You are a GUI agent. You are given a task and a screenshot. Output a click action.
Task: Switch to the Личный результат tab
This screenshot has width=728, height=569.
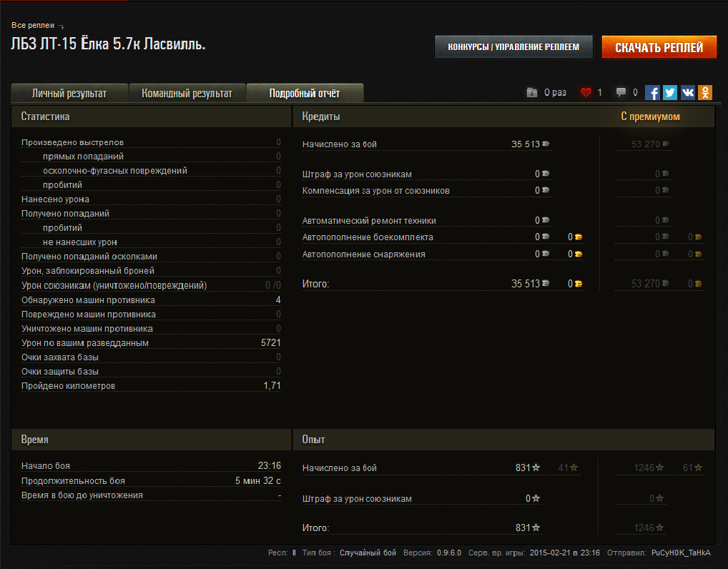[69, 93]
